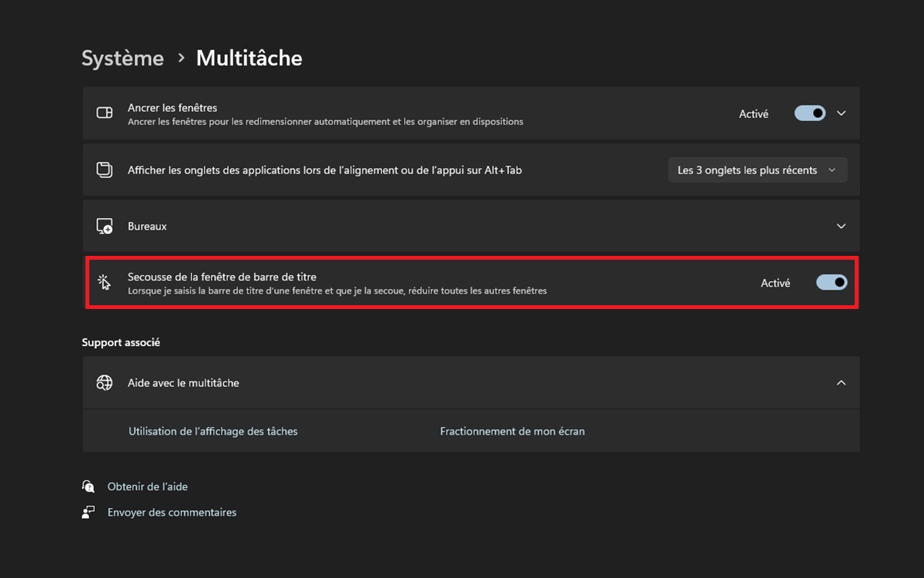Click the Activé label in the Secousse row
This screenshot has height=578, width=924.
click(x=775, y=284)
